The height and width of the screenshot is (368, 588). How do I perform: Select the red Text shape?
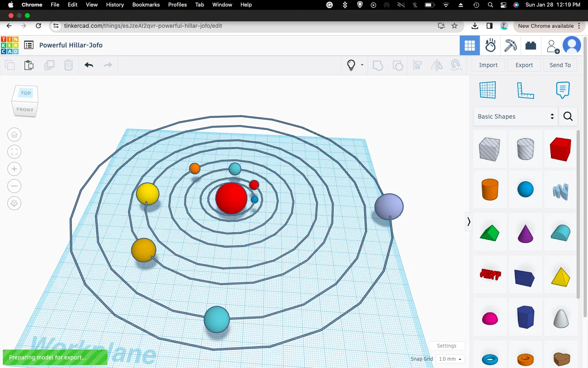(490, 274)
